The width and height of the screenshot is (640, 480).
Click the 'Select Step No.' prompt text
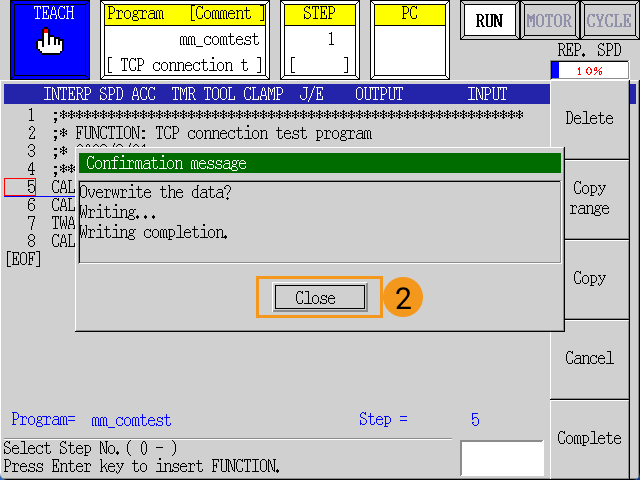coord(90,448)
